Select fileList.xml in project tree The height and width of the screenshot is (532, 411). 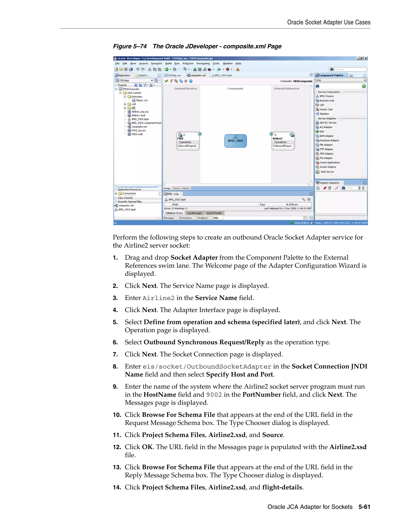pyautogui.click(x=140, y=101)
